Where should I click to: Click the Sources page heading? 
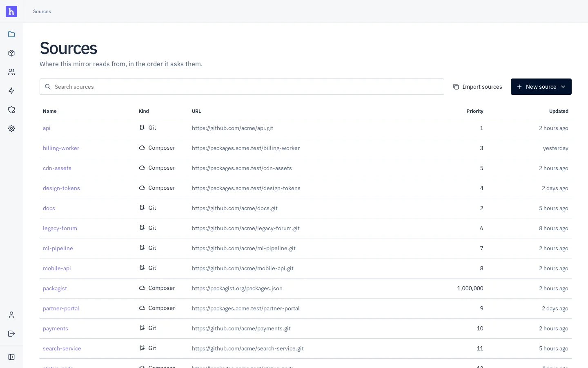coord(68,48)
